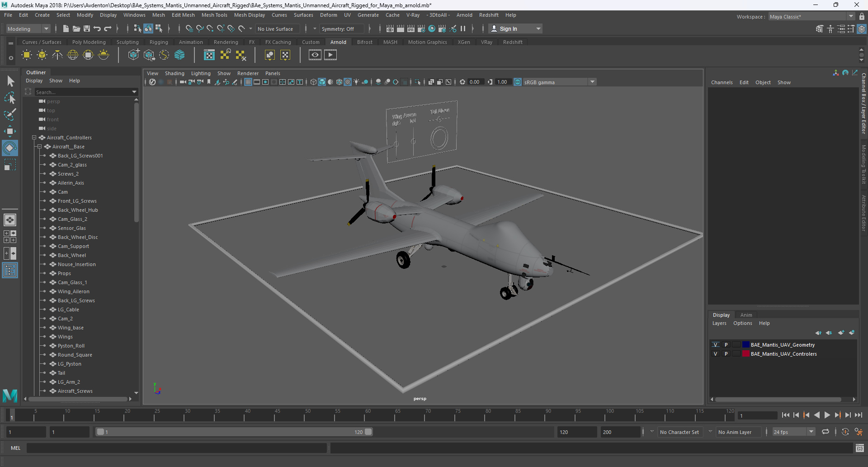
Task: Click the New Scene icon
Action: pos(66,29)
